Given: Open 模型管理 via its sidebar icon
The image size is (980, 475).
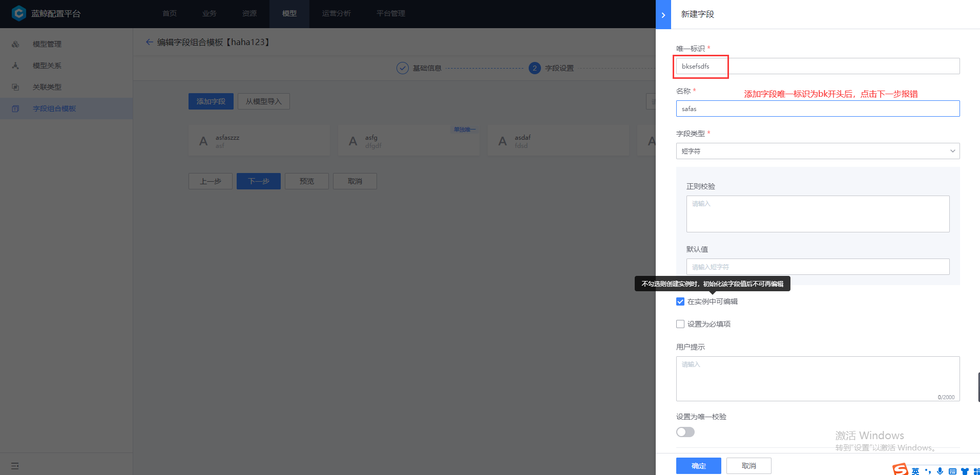Looking at the screenshot, I should tap(15, 44).
